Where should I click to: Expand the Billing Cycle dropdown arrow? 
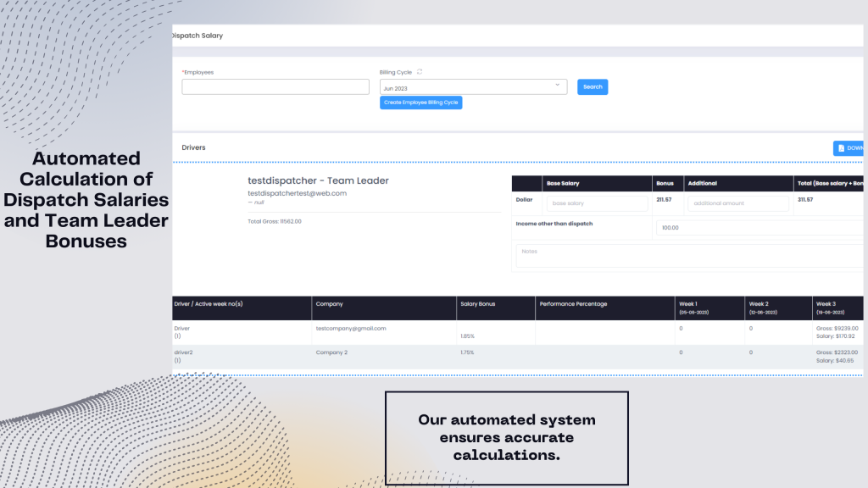(558, 85)
